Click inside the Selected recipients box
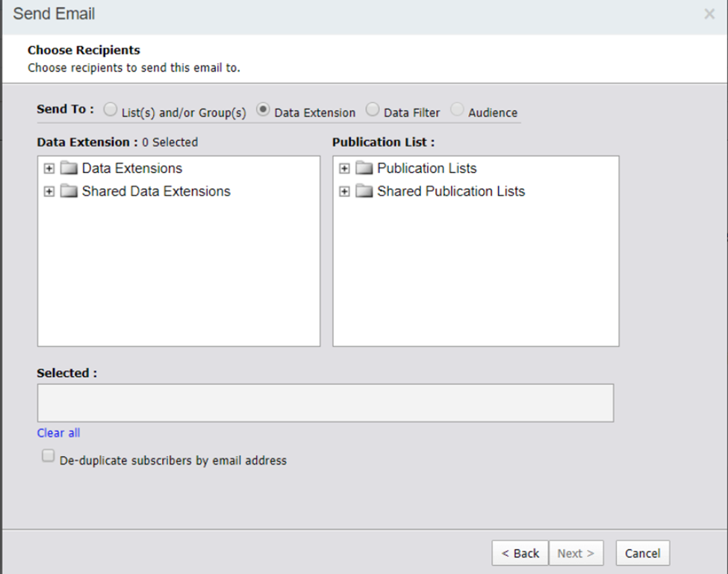The image size is (728, 574). pos(326,403)
